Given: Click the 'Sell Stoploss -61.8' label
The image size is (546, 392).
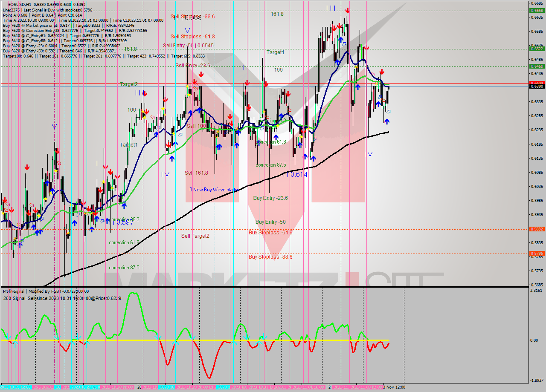Looking at the screenshot, I should [192, 37].
